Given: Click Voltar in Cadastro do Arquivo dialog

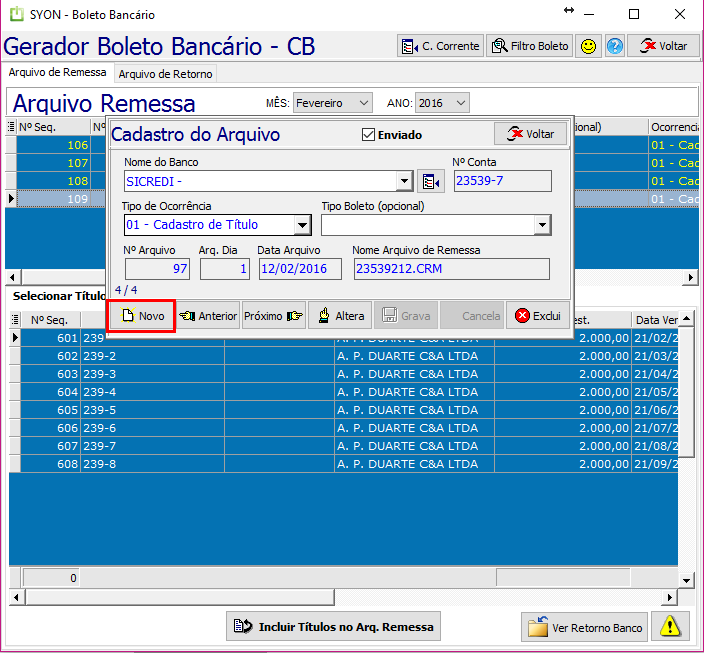Looking at the screenshot, I should click(x=530, y=134).
